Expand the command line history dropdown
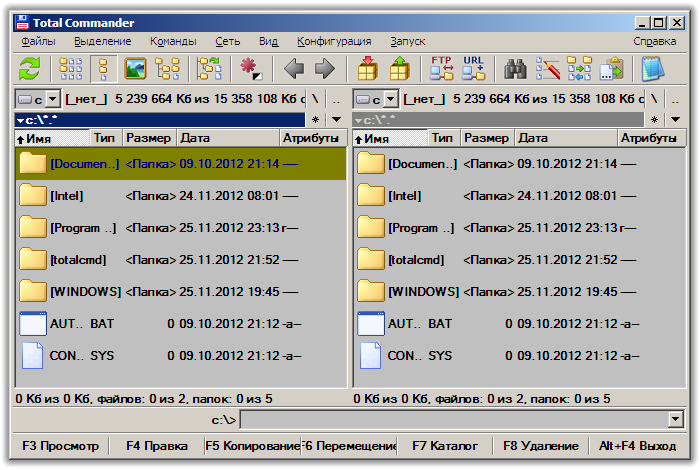The image size is (700, 470). coord(675,419)
